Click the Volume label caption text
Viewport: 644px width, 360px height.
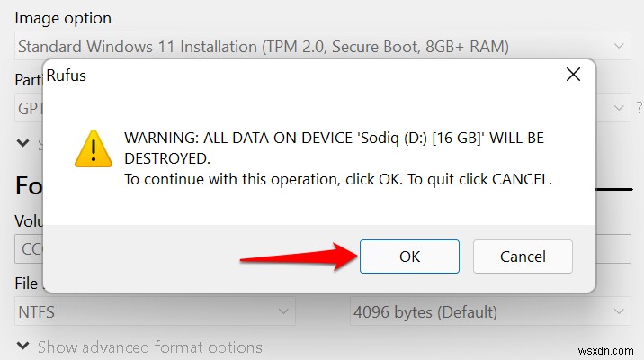26,220
